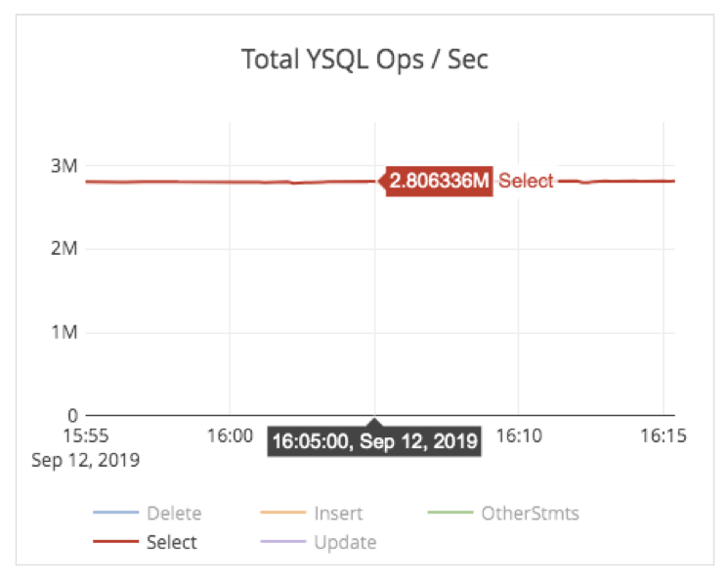Screen dimensions: 728x579
Task: Click the red Select legend line
Action: (115, 543)
